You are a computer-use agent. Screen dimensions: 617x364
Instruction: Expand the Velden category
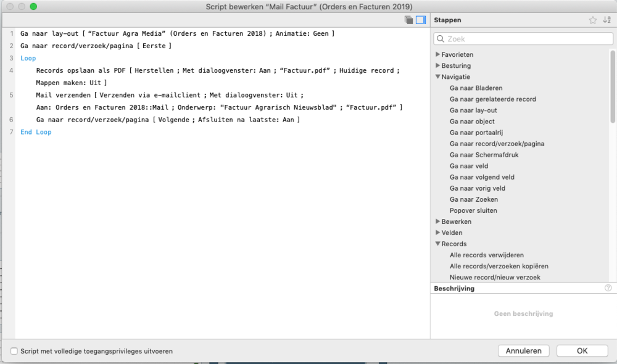pos(437,233)
